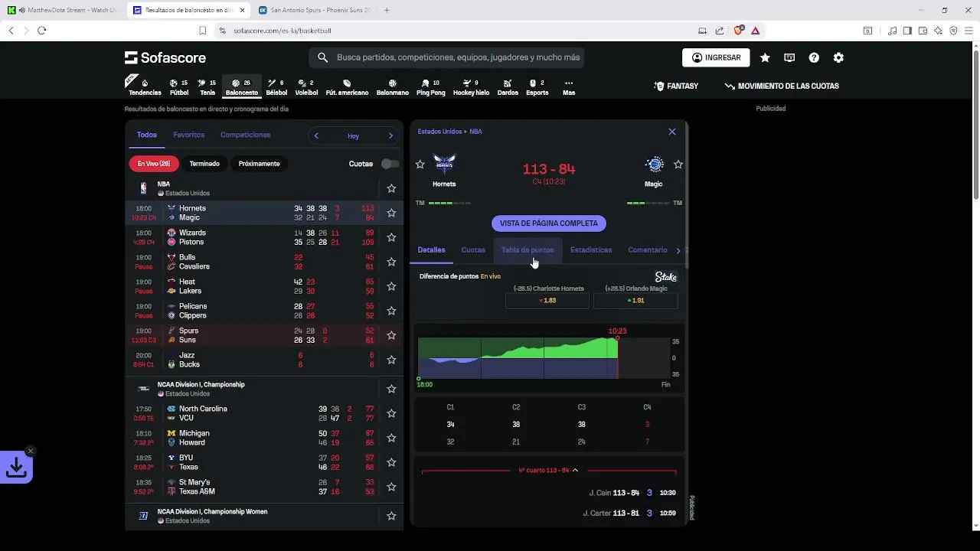Screen dimensions: 980x551
Task: Select the Béisbol sport icon
Action: pos(276,87)
